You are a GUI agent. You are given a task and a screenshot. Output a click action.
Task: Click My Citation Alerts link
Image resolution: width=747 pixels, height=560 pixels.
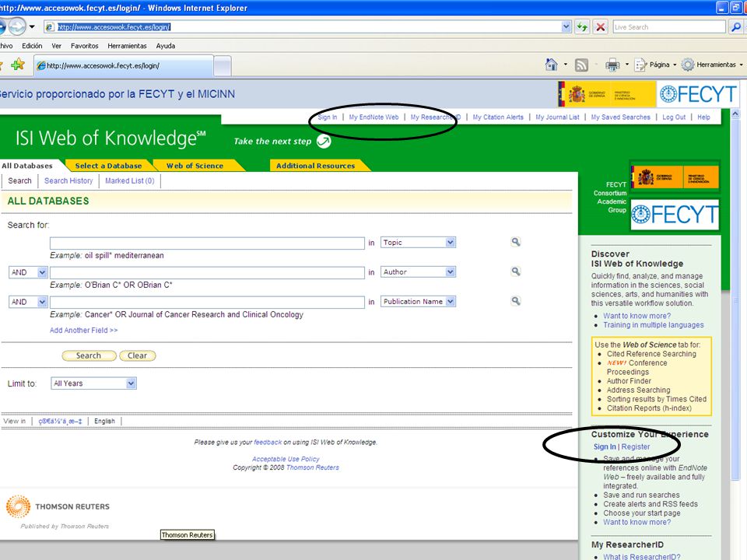pyautogui.click(x=498, y=117)
